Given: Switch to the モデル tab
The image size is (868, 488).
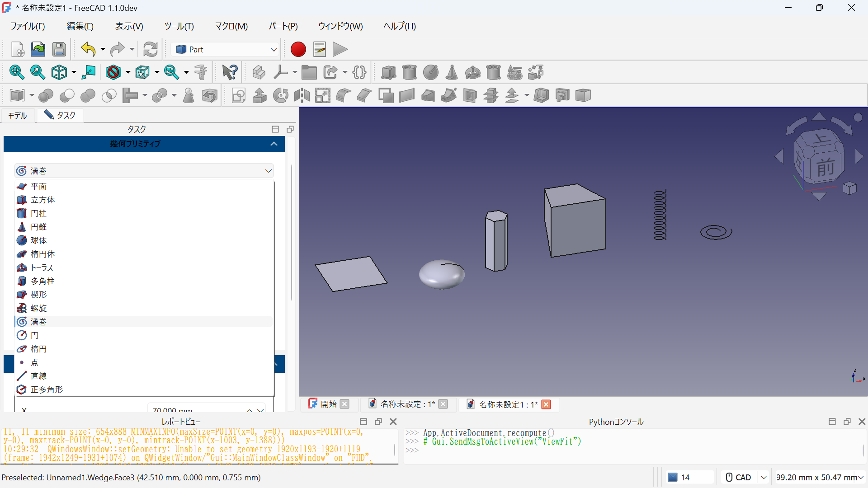Looking at the screenshot, I should coord(18,116).
